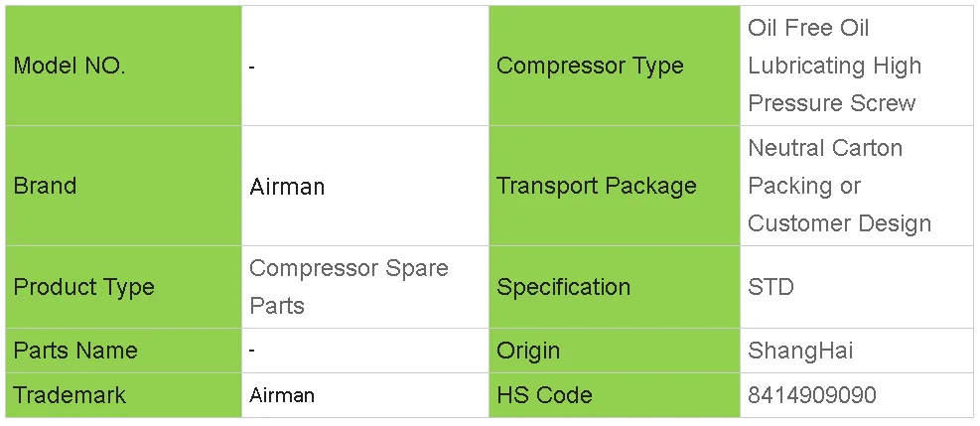Click the Airman brand value

coord(287,187)
